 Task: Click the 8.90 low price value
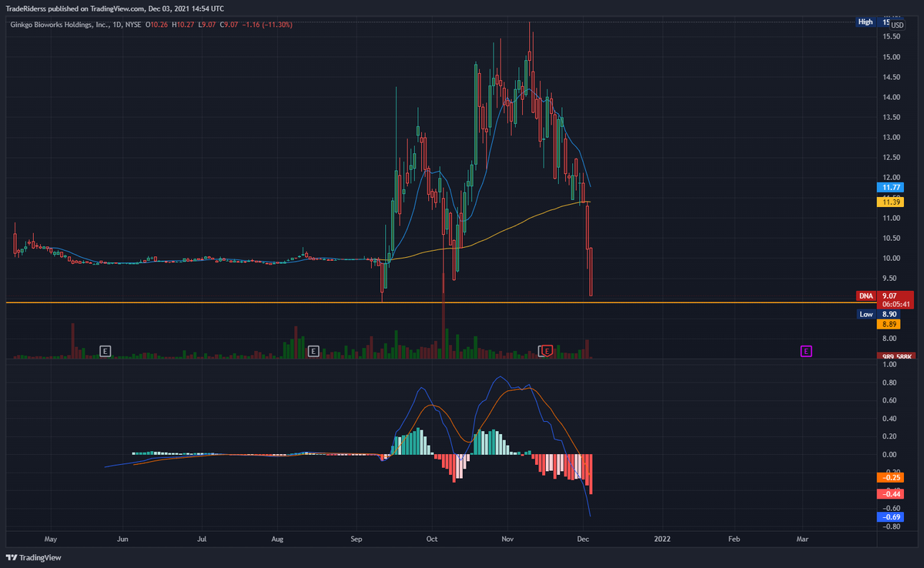[x=888, y=314]
